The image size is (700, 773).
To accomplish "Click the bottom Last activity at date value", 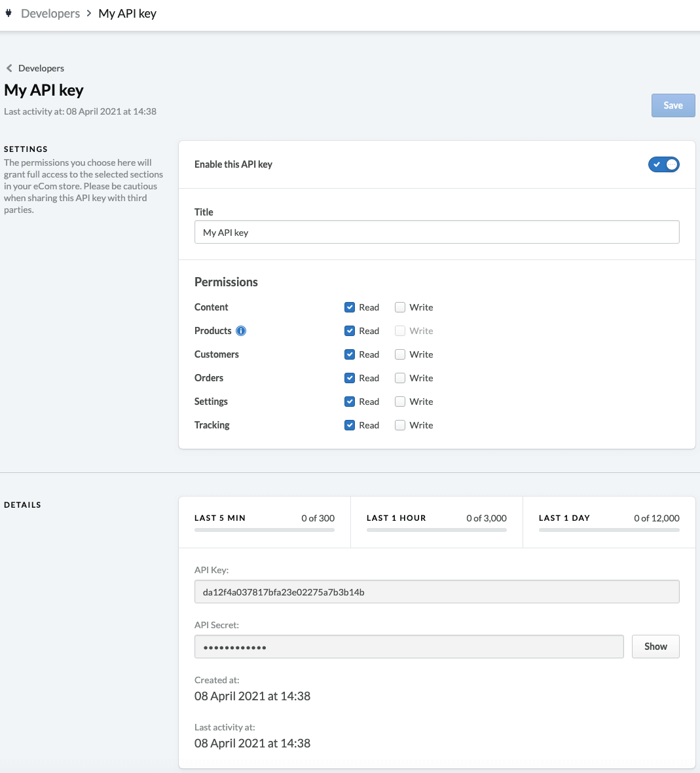I will [x=252, y=744].
